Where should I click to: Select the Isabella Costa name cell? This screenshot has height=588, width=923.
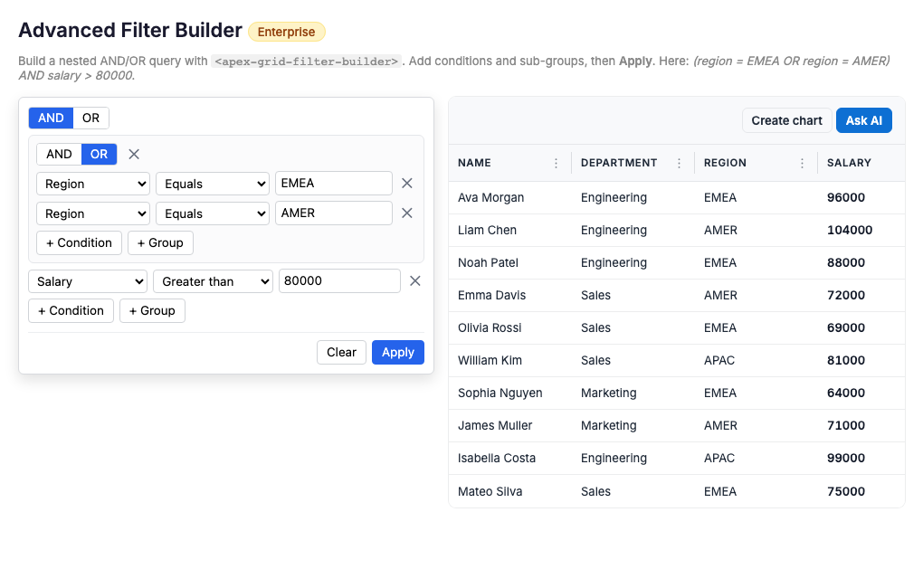tap(509, 458)
